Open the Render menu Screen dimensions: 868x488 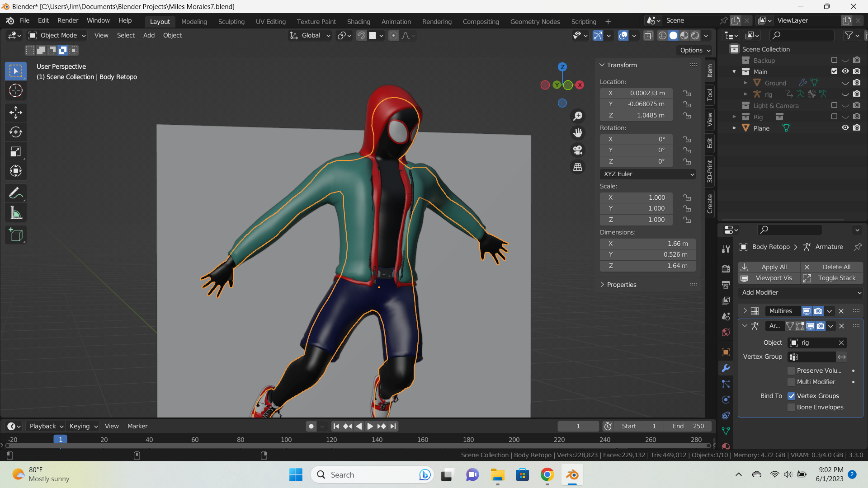pyautogui.click(x=68, y=20)
